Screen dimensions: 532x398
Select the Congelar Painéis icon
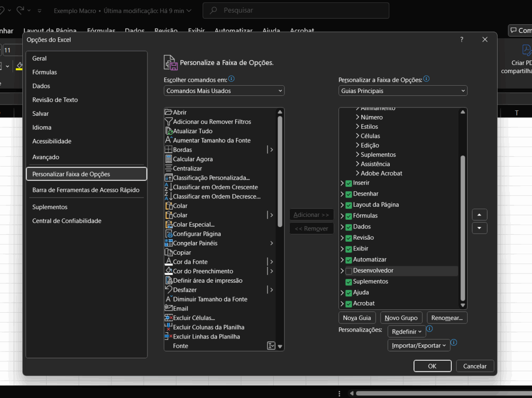pos(168,243)
